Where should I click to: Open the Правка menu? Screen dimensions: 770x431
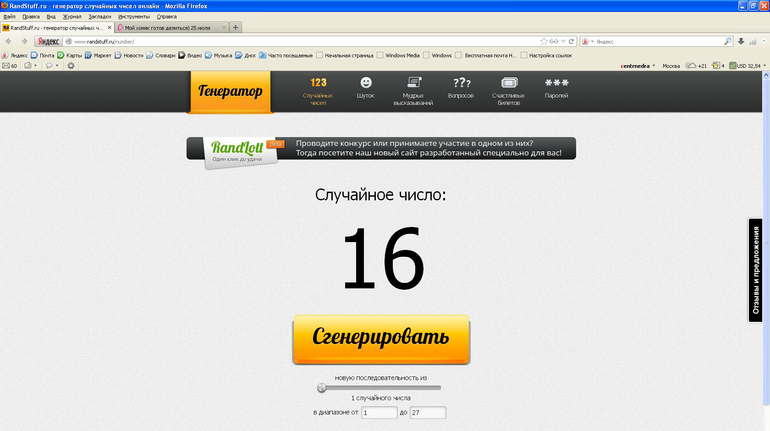[x=31, y=17]
